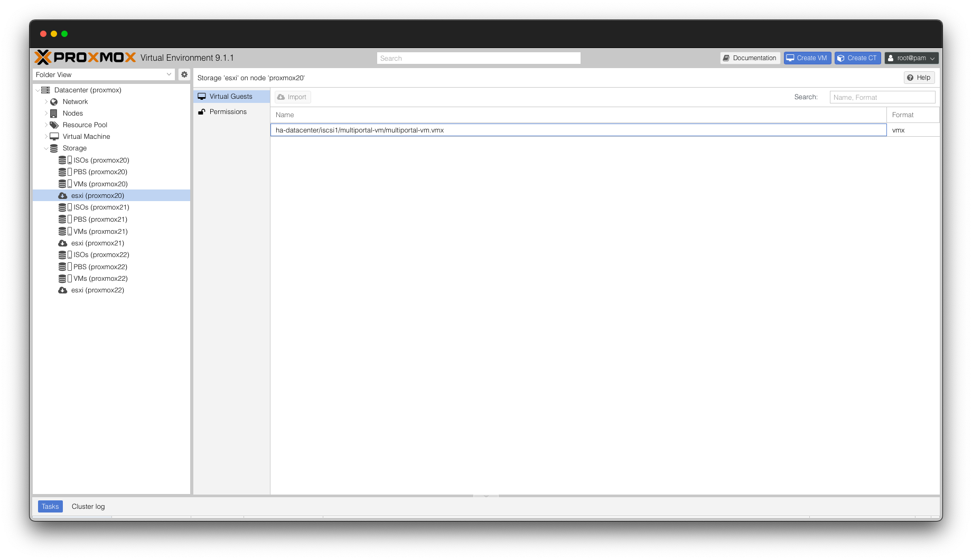Collapse the Storage tree folder
The height and width of the screenshot is (560, 972).
pyautogui.click(x=46, y=148)
